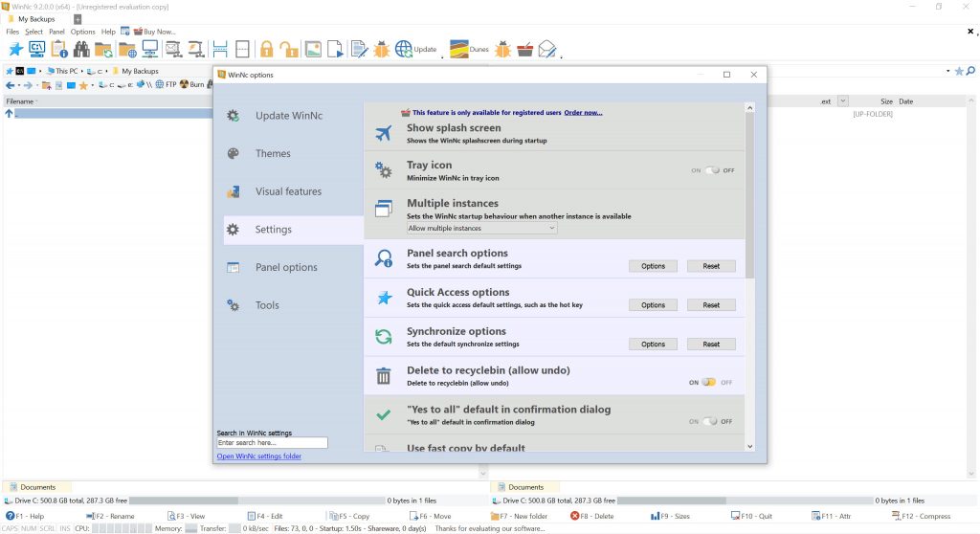Click the Panel search options magnifier icon
The width and height of the screenshot is (980, 534).
(x=384, y=258)
